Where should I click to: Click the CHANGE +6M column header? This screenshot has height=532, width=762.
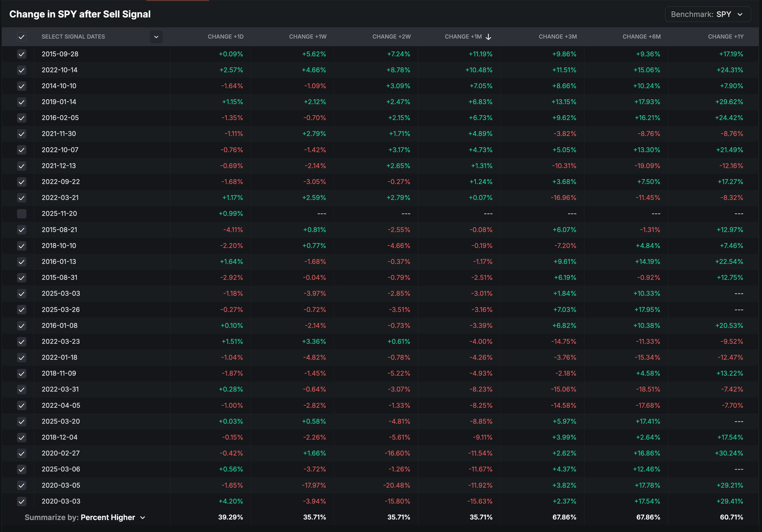coord(641,37)
